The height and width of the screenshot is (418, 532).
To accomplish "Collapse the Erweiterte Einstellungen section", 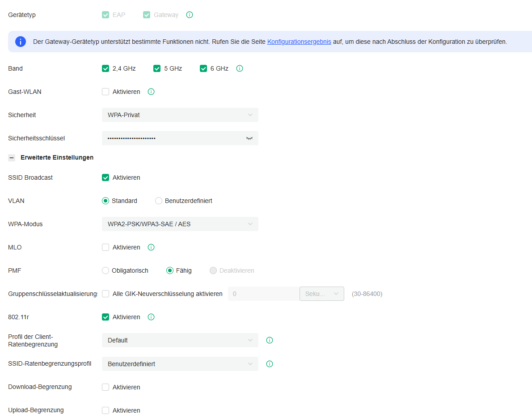I will (x=11, y=157).
